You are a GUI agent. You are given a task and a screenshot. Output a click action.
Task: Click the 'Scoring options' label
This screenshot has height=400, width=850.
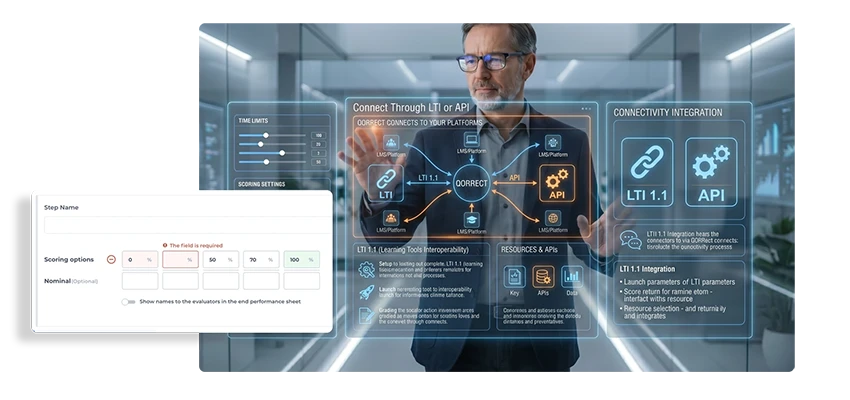[69, 260]
